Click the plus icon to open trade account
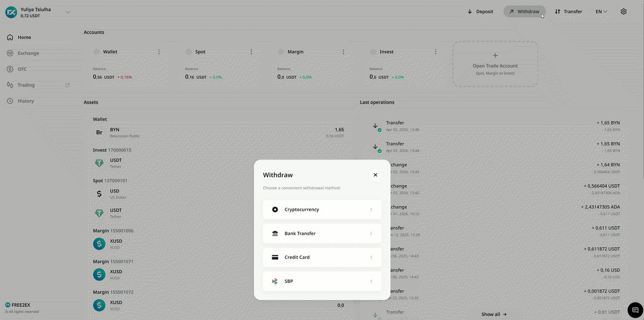This screenshot has width=644, height=320. [x=495, y=56]
